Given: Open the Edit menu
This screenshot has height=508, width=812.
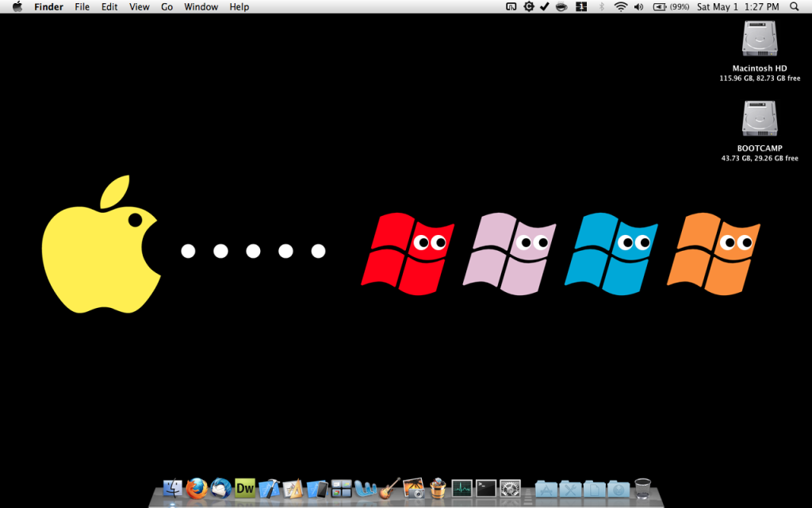Looking at the screenshot, I should [109, 6].
